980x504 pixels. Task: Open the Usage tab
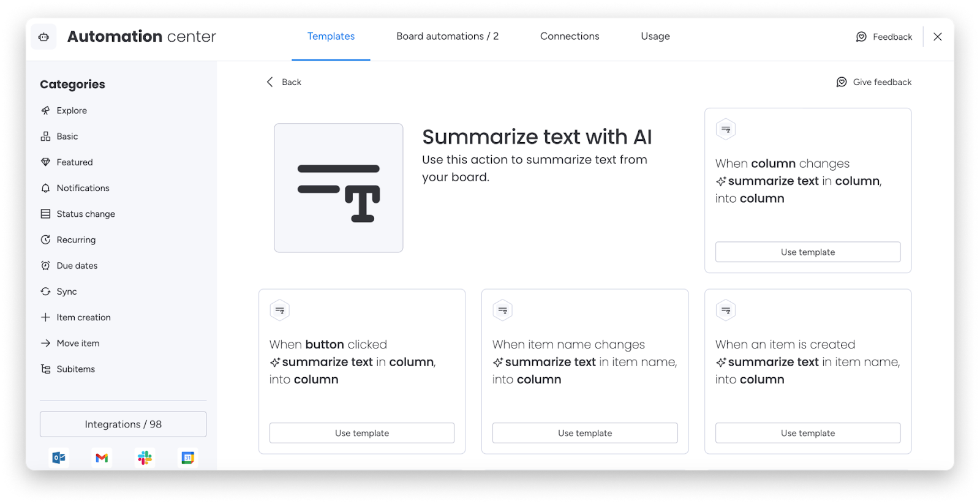655,36
